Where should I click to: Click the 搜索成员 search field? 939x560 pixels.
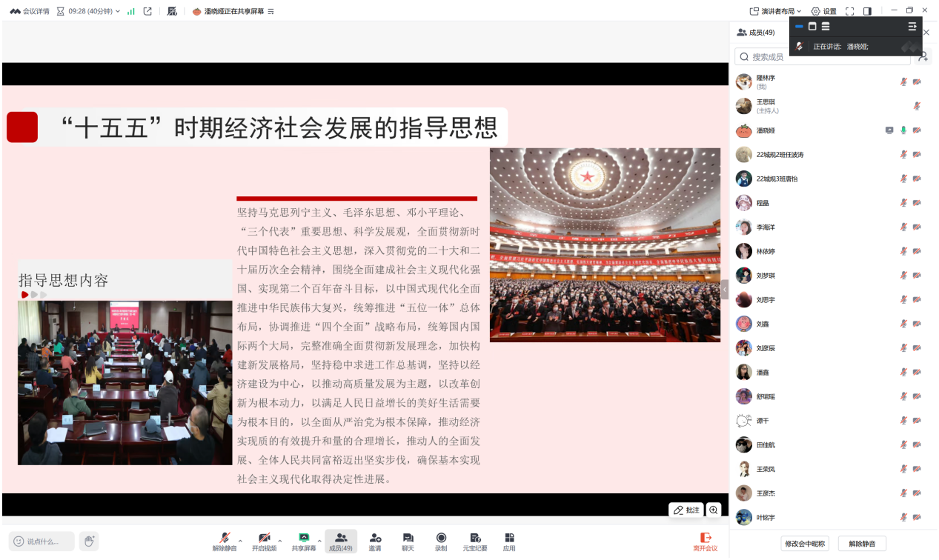click(x=823, y=56)
